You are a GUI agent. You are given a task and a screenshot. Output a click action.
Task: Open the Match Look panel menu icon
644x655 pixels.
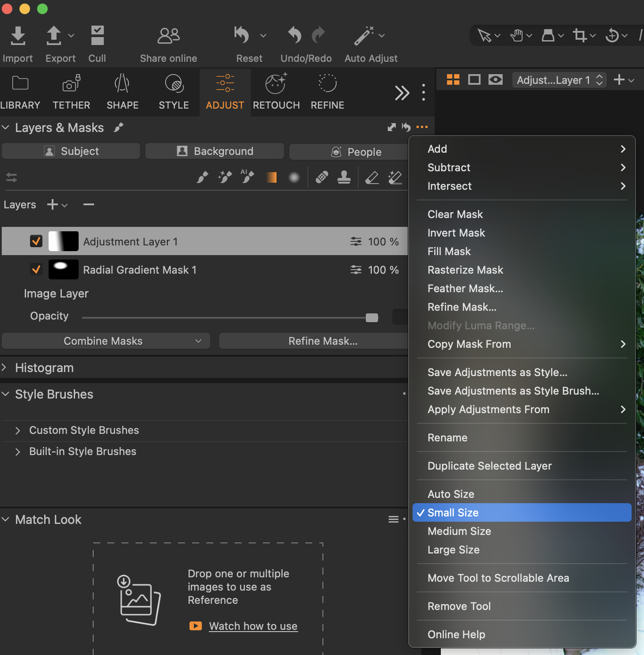pos(394,519)
